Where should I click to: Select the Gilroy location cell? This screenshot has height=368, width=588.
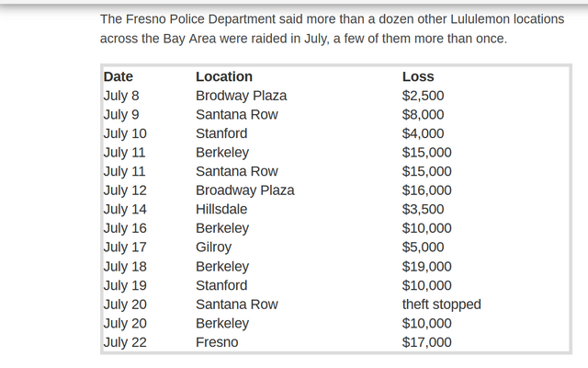coord(213,247)
